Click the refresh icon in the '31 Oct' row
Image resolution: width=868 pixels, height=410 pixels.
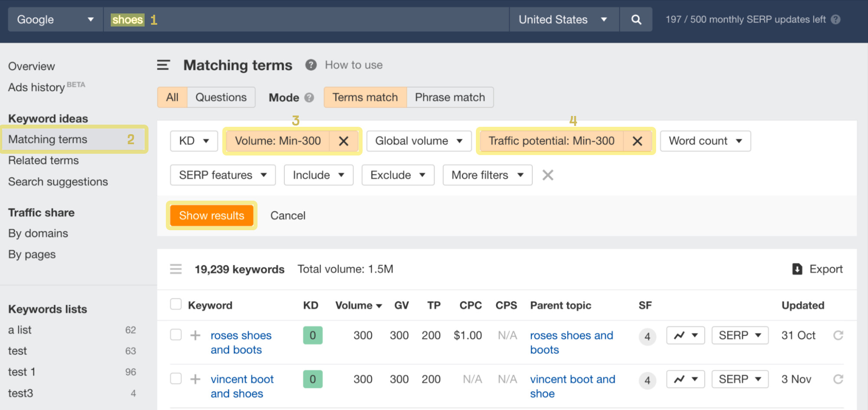coord(838,335)
